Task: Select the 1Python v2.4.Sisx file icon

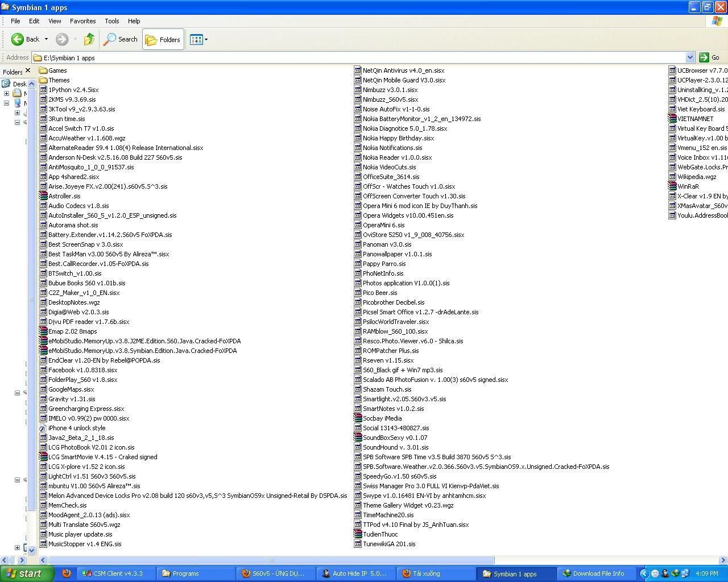Action: 43,90
